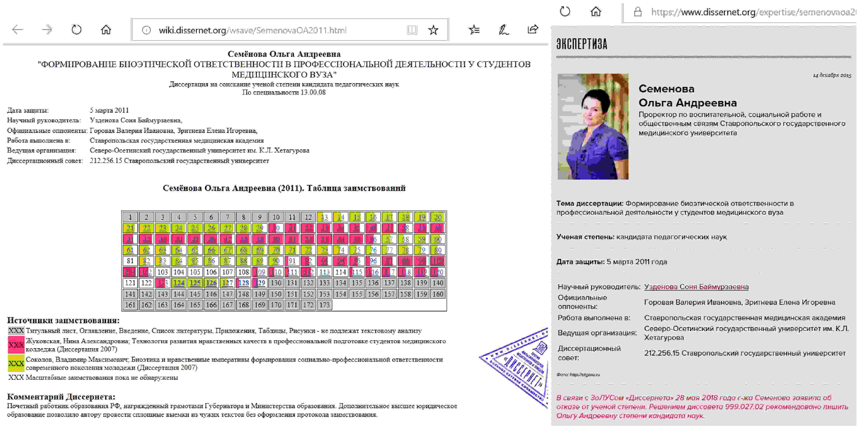
Task: Open site info icon in address bar
Action: pyautogui.click(x=146, y=30)
